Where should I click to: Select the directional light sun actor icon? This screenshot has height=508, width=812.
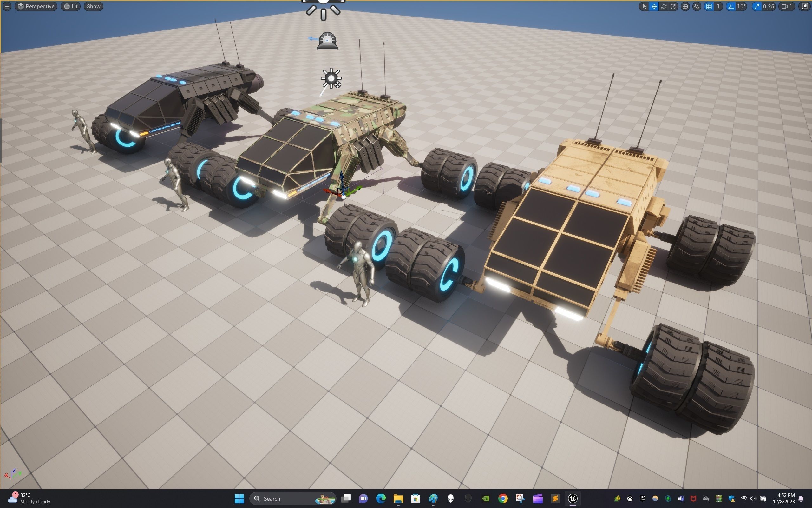click(331, 78)
